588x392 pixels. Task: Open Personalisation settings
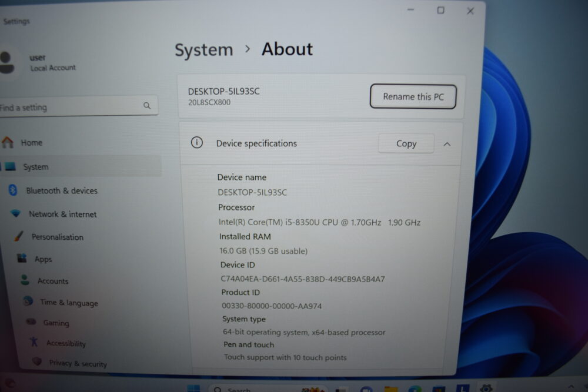pos(58,237)
